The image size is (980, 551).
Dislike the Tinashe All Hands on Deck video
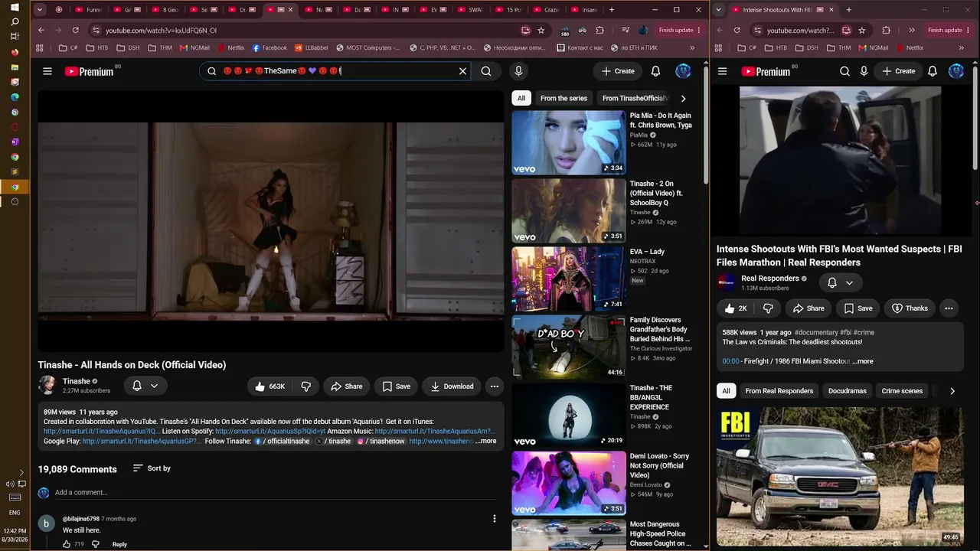305,386
